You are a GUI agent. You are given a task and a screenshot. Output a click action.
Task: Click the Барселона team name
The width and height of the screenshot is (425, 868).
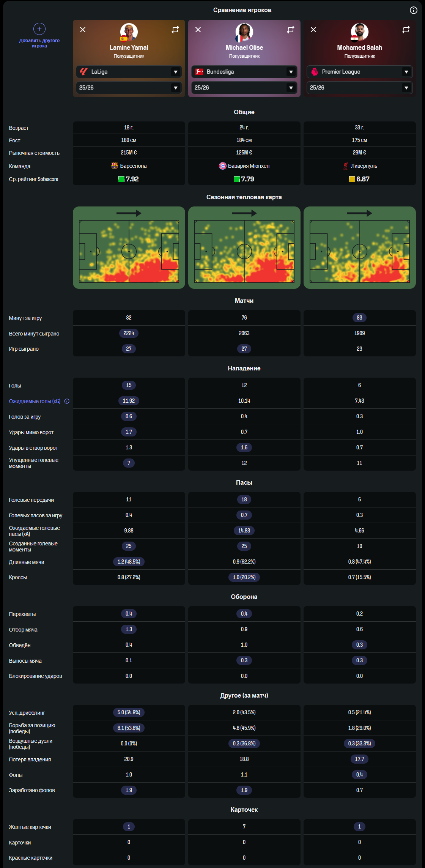133,166
